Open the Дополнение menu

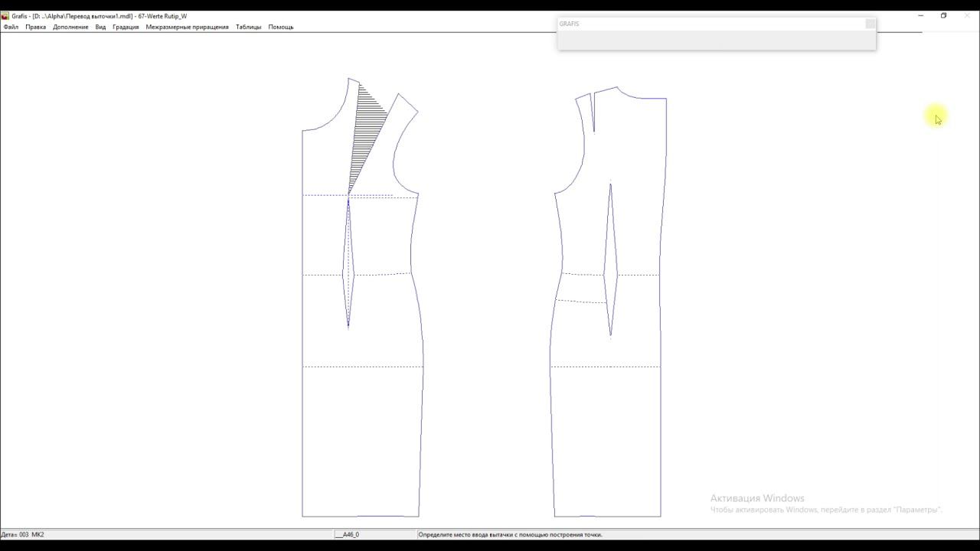[70, 27]
